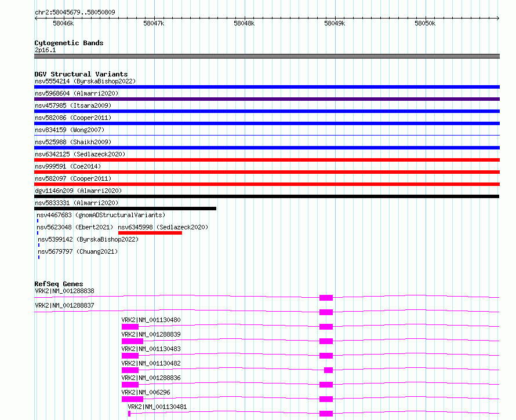Select nsv5399142 (ByrskaBishop2022) label
This screenshot has width=516, height=420.
coord(88,239)
